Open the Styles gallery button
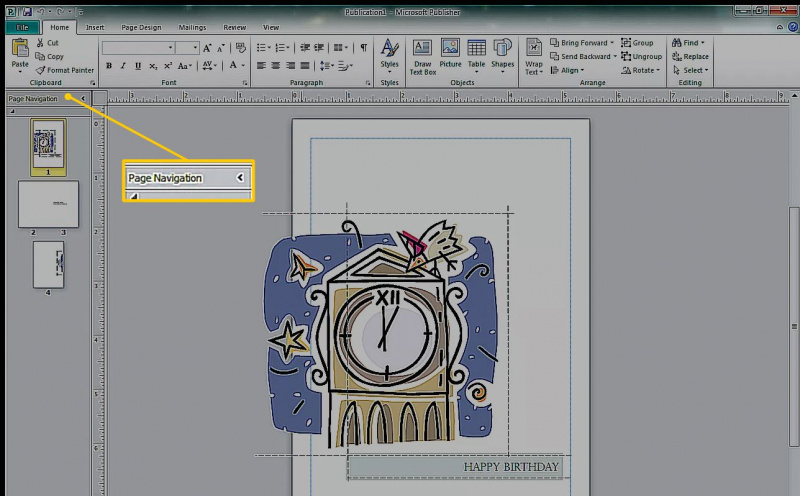 coord(389,56)
